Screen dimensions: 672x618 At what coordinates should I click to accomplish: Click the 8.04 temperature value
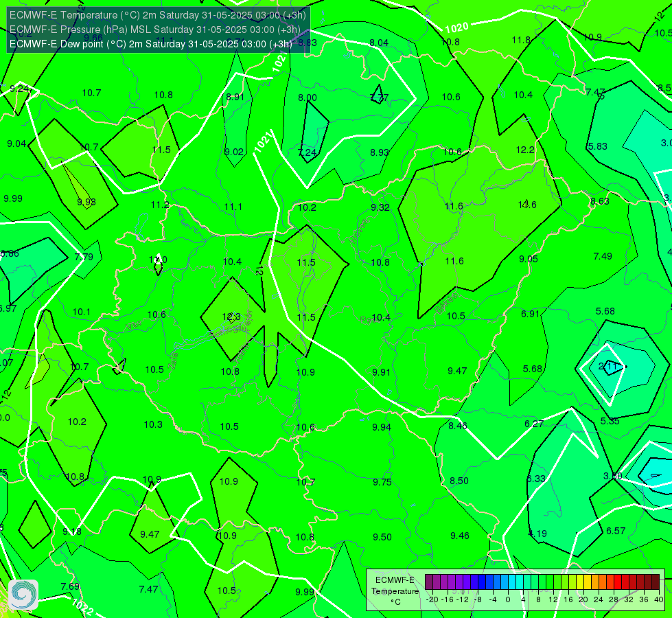tap(379, 43)
